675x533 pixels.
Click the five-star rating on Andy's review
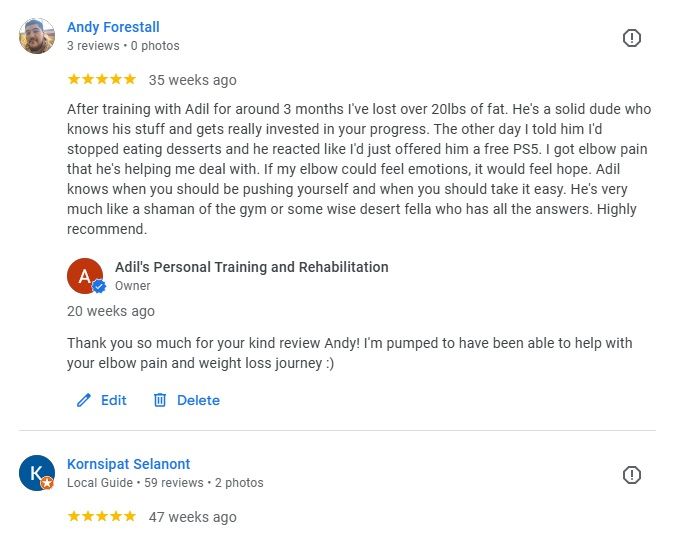[101, 79]
